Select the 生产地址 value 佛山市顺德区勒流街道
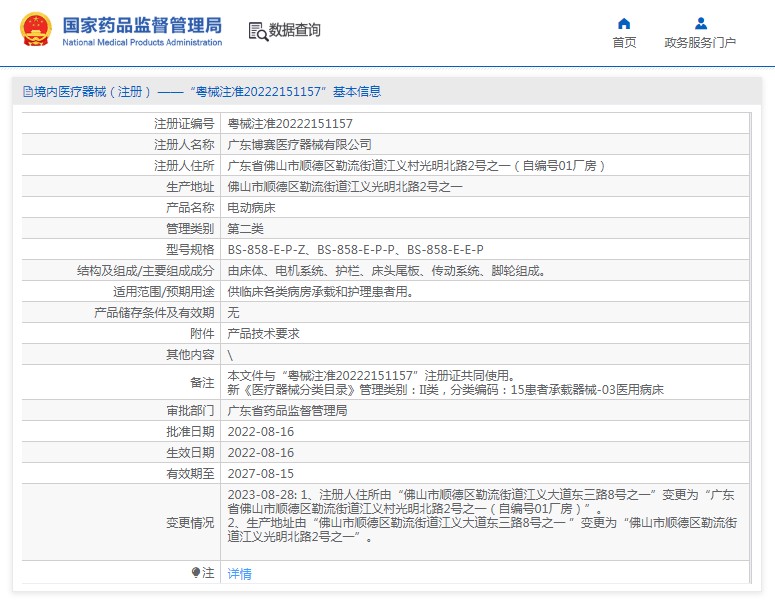775x601 pixels. 344,186
